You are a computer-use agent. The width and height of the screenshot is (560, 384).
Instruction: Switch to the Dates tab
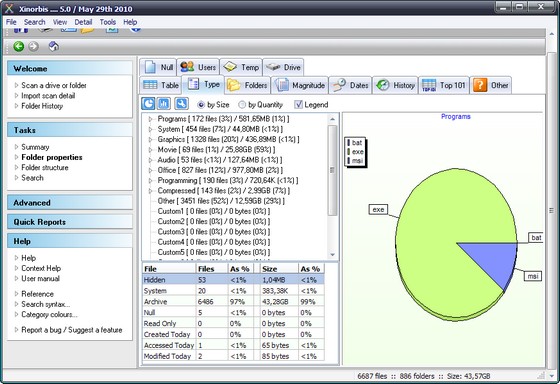point(350,85)
